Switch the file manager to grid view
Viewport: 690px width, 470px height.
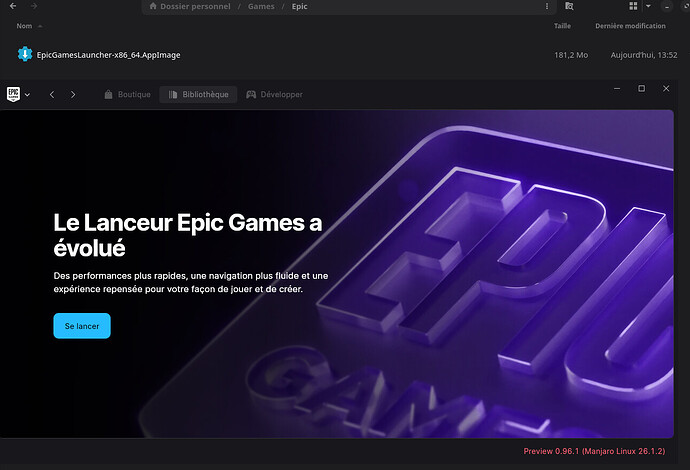click(x=633, y=6)
